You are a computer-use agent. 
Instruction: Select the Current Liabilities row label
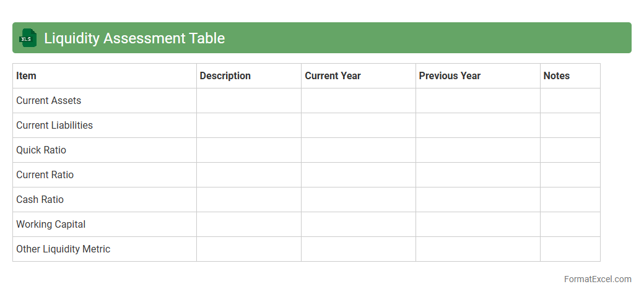54,125
